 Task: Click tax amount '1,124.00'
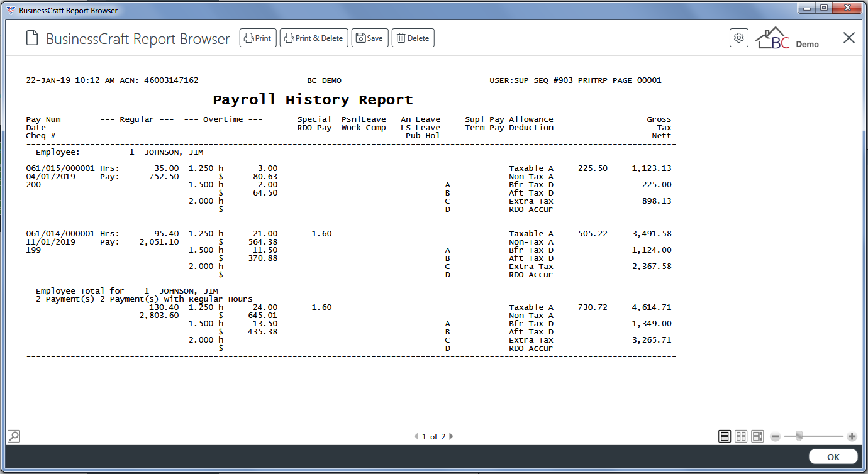coord(652,250)
